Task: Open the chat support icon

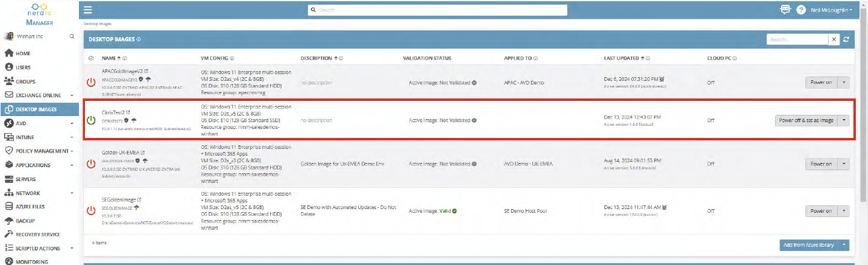Action: pos(785,10)
